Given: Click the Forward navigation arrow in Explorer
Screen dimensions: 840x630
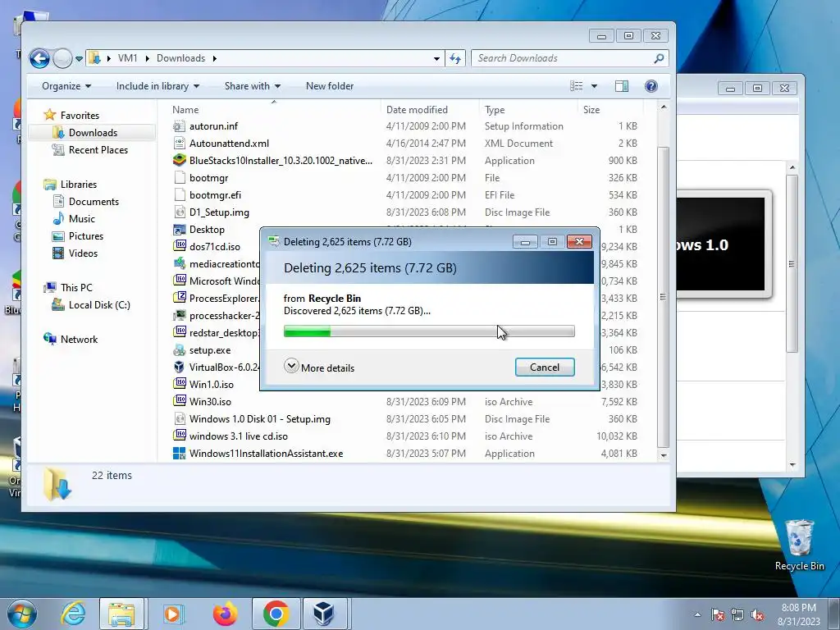Looking at the screenshot, I should [x=62, y=58].
